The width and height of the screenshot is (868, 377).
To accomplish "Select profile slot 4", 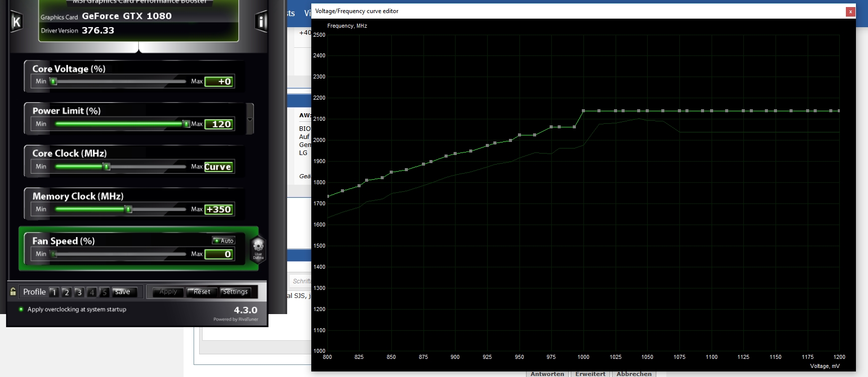I will click(x=92, y=292).
